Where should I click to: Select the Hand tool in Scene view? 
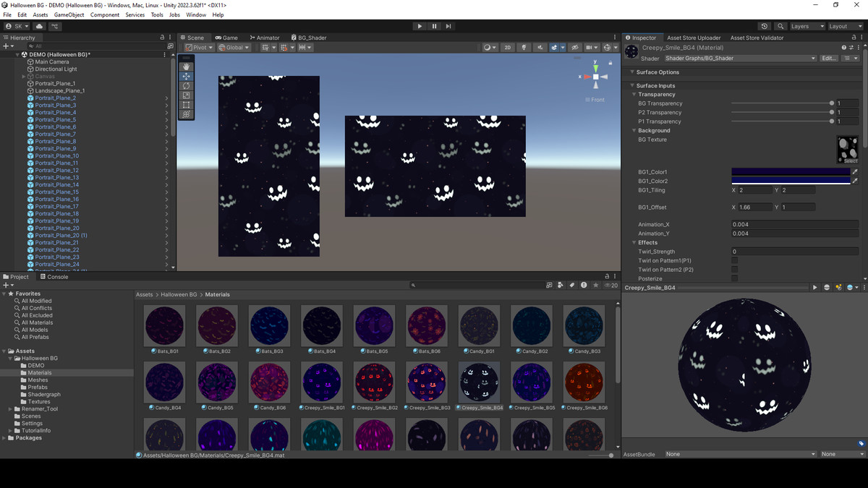pyautogui.click(x=187, y=67)
